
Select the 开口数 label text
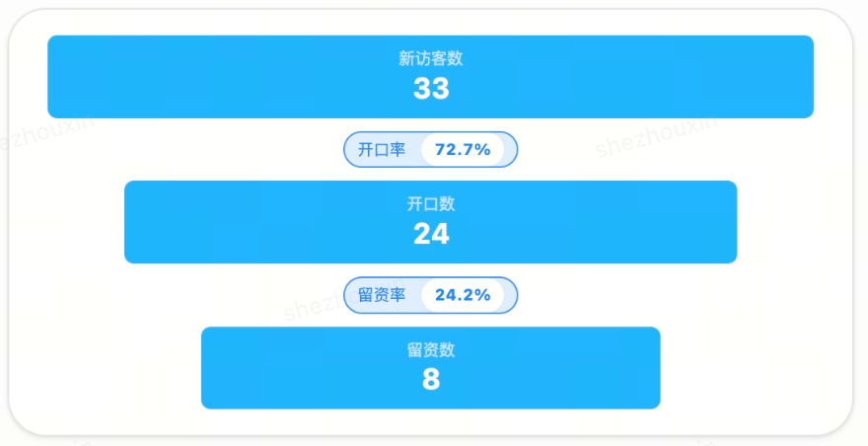(430, 204)
